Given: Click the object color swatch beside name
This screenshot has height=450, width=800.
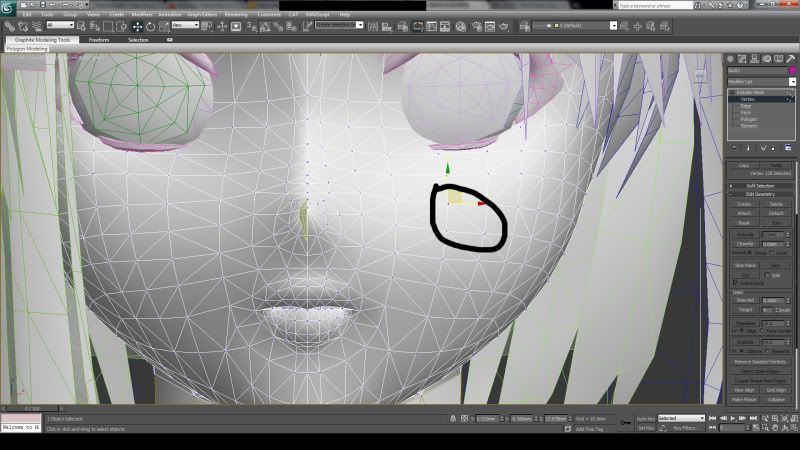Looking at the screenshot, I should [x=793, y=70].
